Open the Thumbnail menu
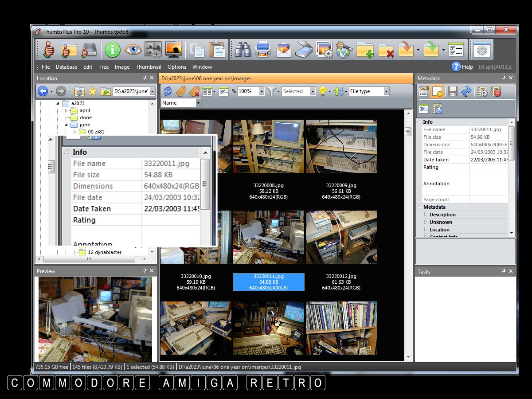The width and height of the screenshot is (532, 399). 149,67
